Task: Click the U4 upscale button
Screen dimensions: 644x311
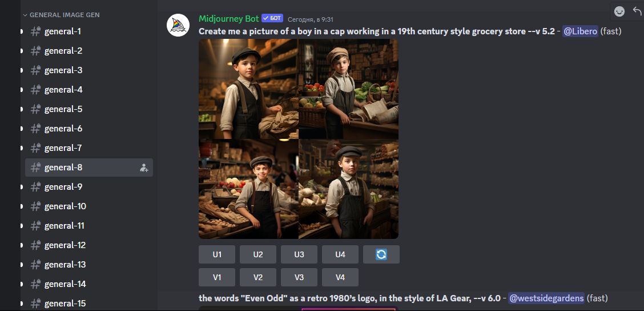Action: (340, 254)
